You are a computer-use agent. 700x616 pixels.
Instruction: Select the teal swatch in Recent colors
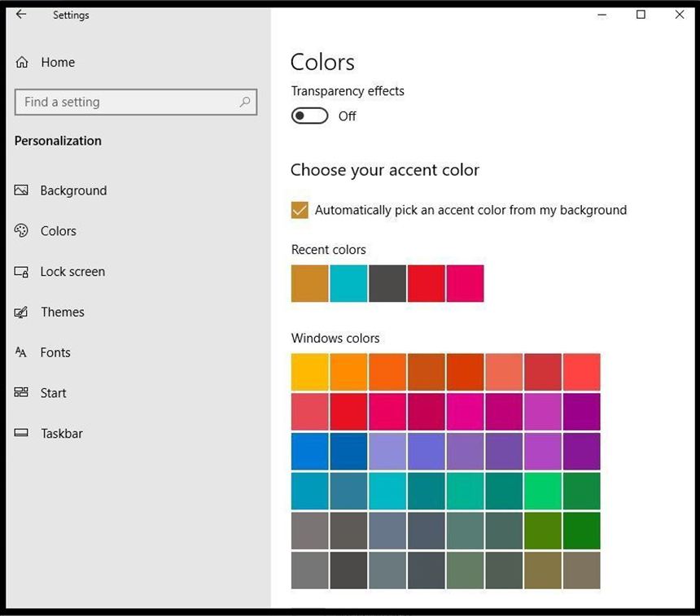[x=348, y=283]
